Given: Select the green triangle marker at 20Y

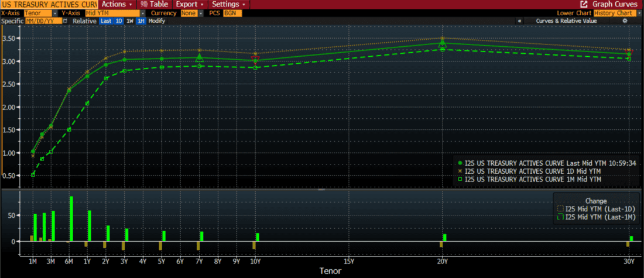Looking at the screenshot, I should coord(443,43).
